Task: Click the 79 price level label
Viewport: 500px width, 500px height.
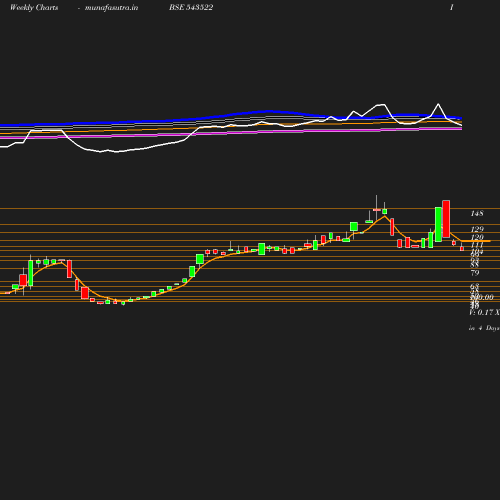Action: 475,273
